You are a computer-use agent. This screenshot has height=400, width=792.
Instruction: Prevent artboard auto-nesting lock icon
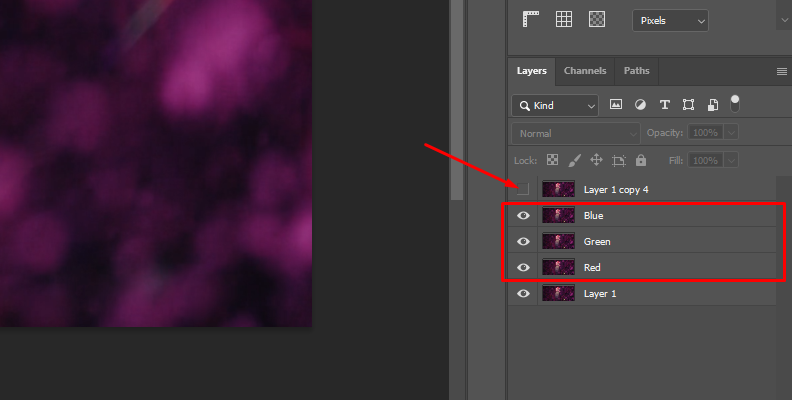619,161
